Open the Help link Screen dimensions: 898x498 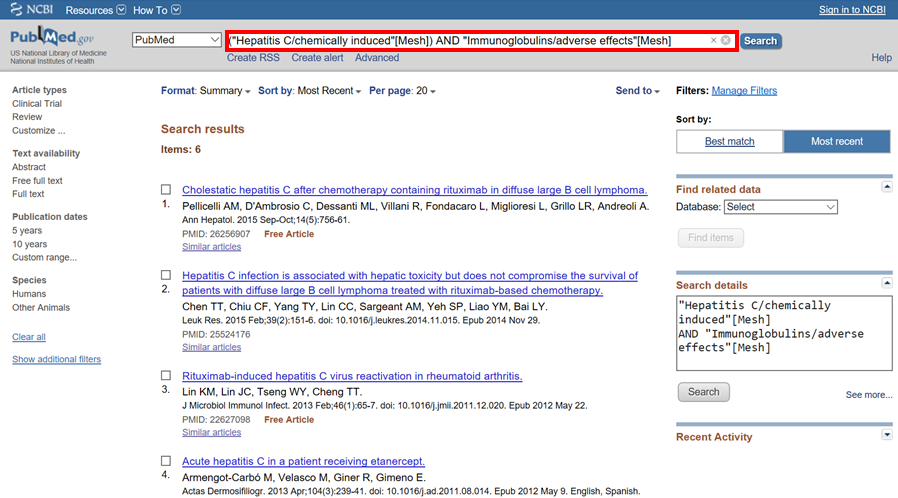coord(881,58)
